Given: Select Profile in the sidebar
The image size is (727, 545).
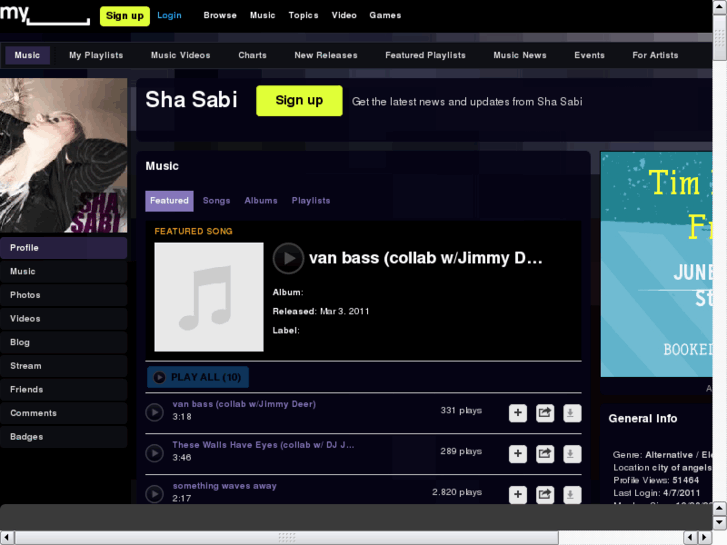Looking at the screenshot, I should coord(64,248).
